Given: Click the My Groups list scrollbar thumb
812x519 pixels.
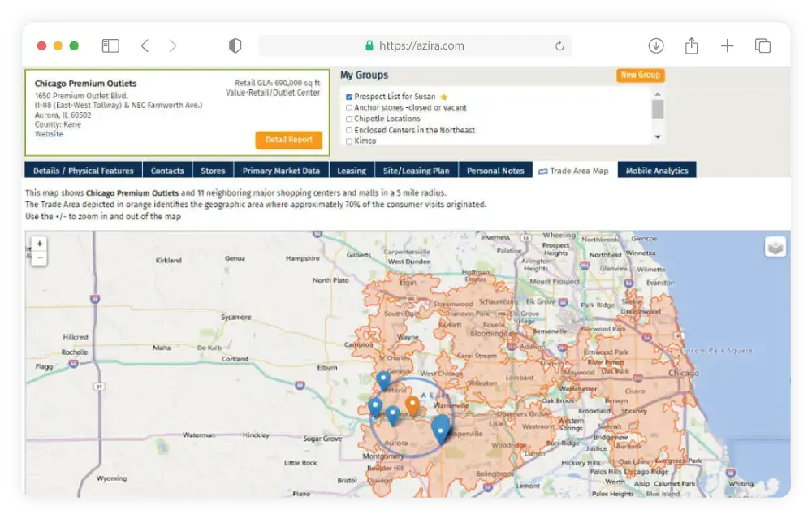Looking at the screenshot, I should click(658, 109).
